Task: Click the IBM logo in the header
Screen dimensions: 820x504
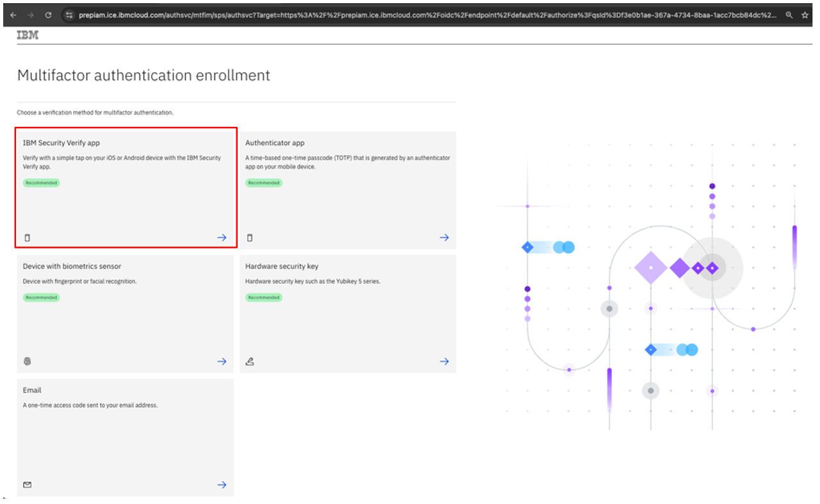Action: [x=28, y=35]
